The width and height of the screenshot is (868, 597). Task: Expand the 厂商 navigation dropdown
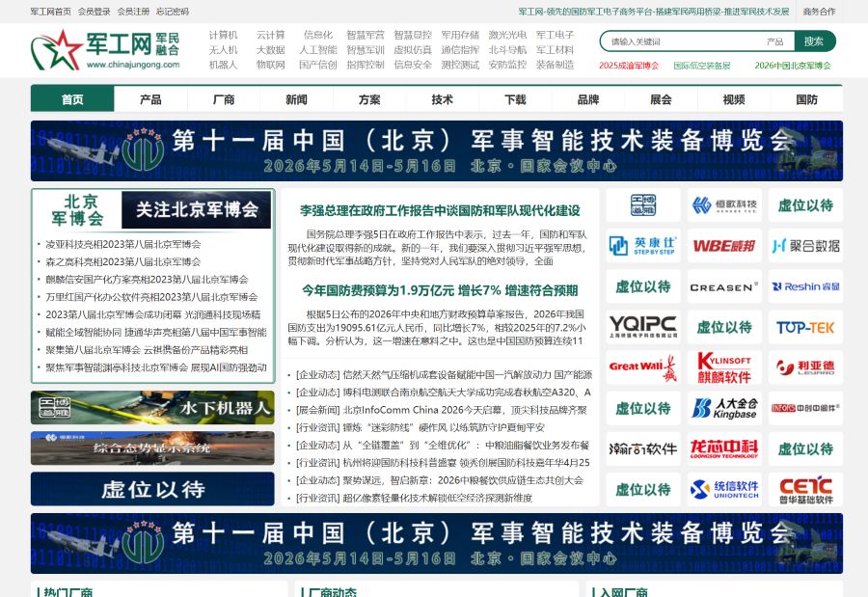tap(222, 98)
